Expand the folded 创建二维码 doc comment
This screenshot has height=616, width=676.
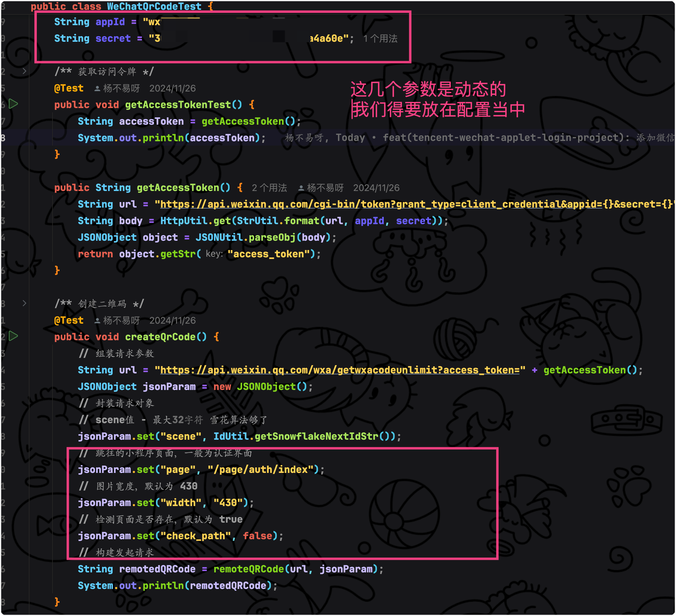[x=24, y=303]
